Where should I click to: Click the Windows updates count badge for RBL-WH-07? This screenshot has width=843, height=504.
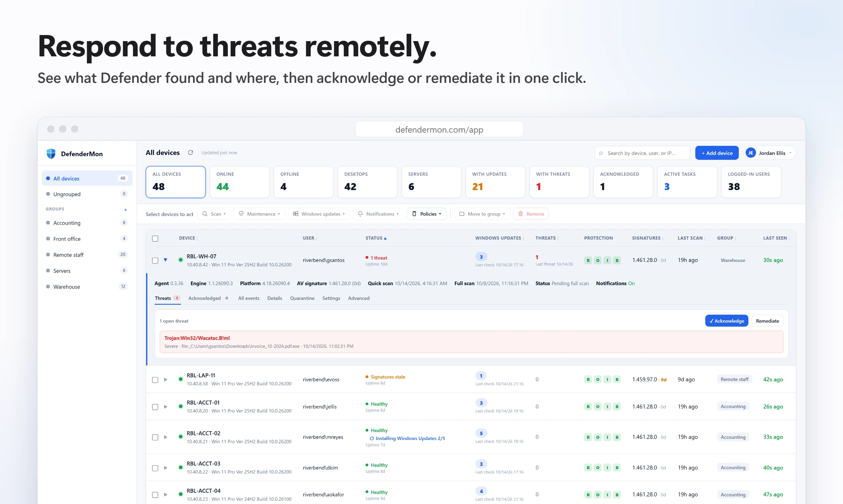(x=481, y=257)
